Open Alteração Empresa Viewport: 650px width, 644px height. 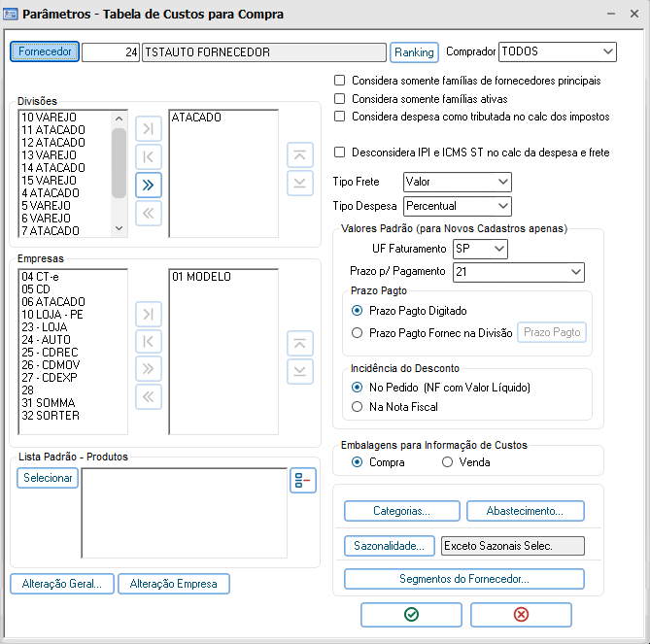[174, 584]
